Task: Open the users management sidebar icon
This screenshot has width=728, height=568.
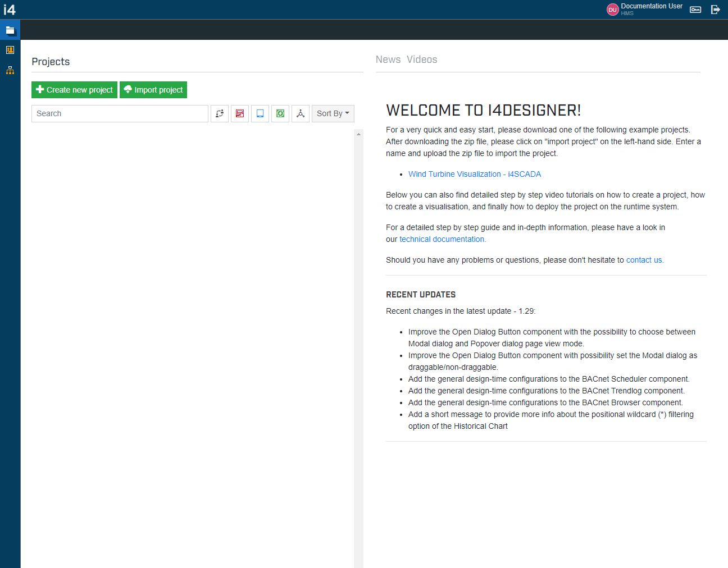Action: (10, 50)
